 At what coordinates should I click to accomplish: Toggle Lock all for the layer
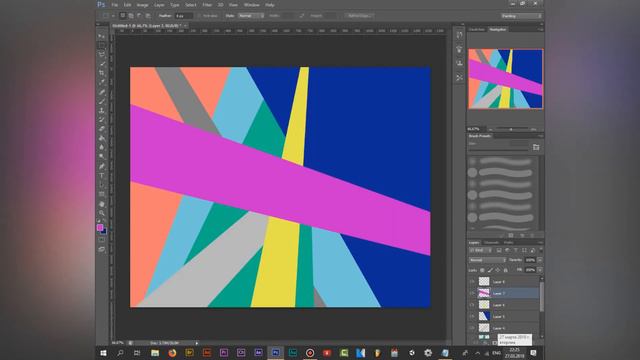(506, 270)
